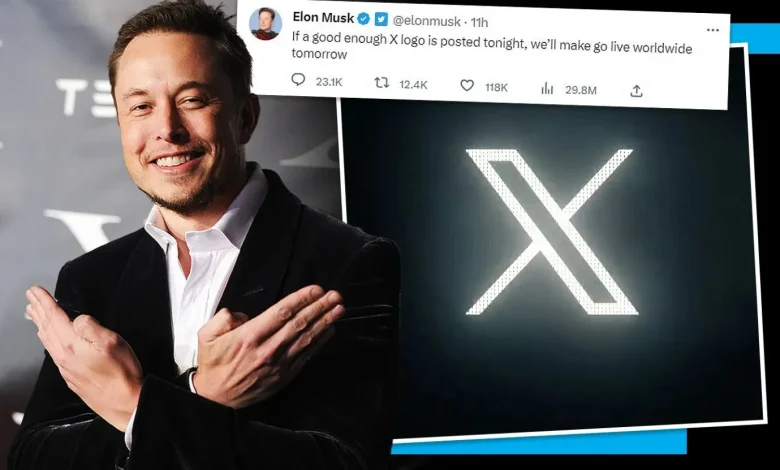780x470 pixels.
Task: Open the tweet author's round profile avatar
Action: pyautogui.click(x=265, y=24)
